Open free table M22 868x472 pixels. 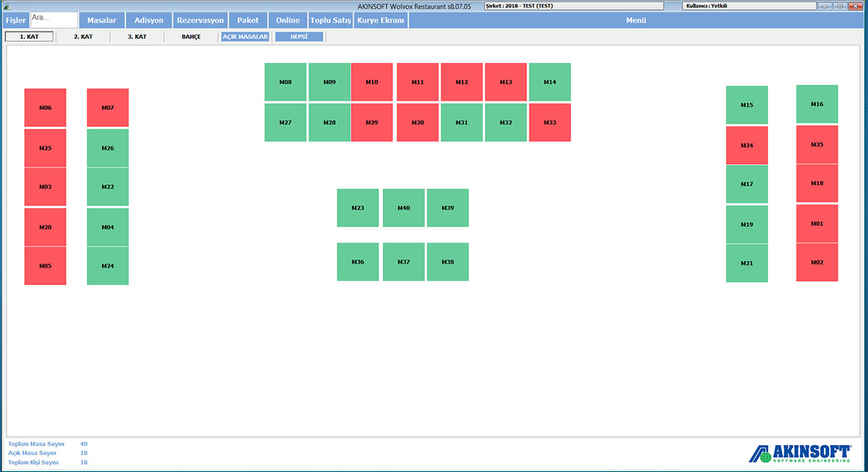coord(108,187)
